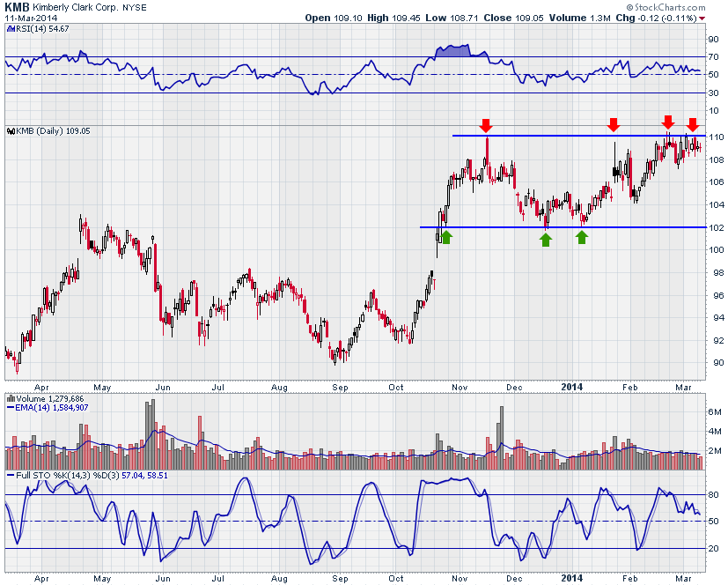Click the 2M volume axis label
This screenshot has height=585, width=728.
point(715,451)
